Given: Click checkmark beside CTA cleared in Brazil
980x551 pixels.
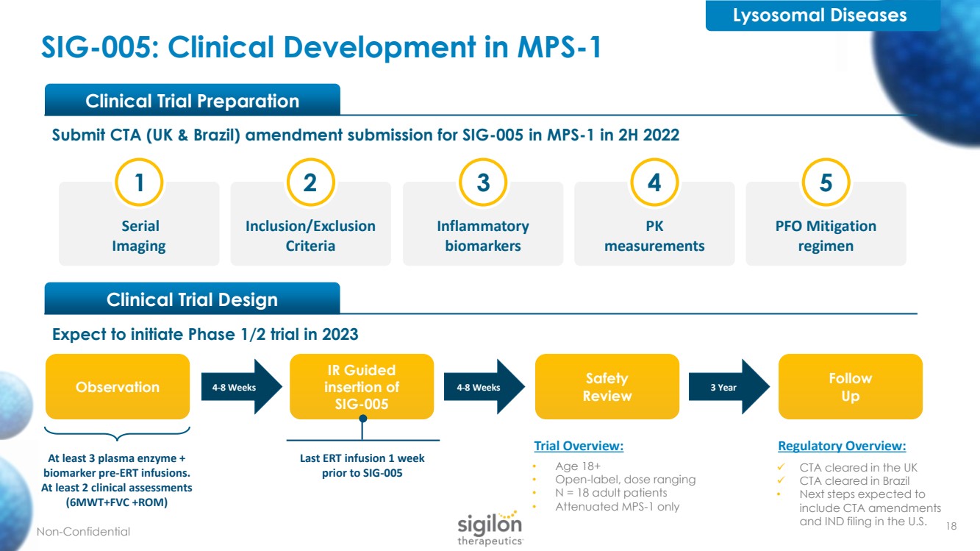Looking at the screenshot, I should [783, 480].
